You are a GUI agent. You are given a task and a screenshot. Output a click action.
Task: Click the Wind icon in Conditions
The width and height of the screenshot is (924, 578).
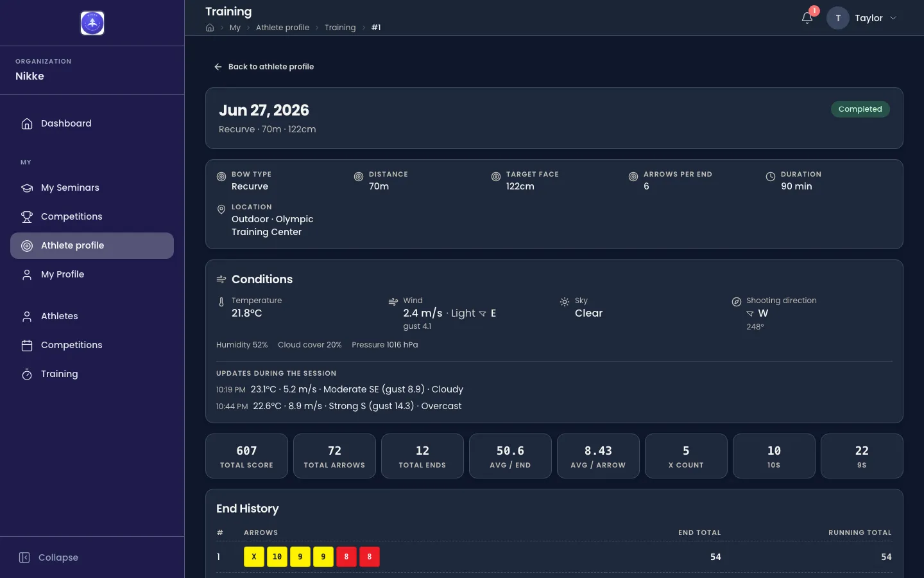393,302
